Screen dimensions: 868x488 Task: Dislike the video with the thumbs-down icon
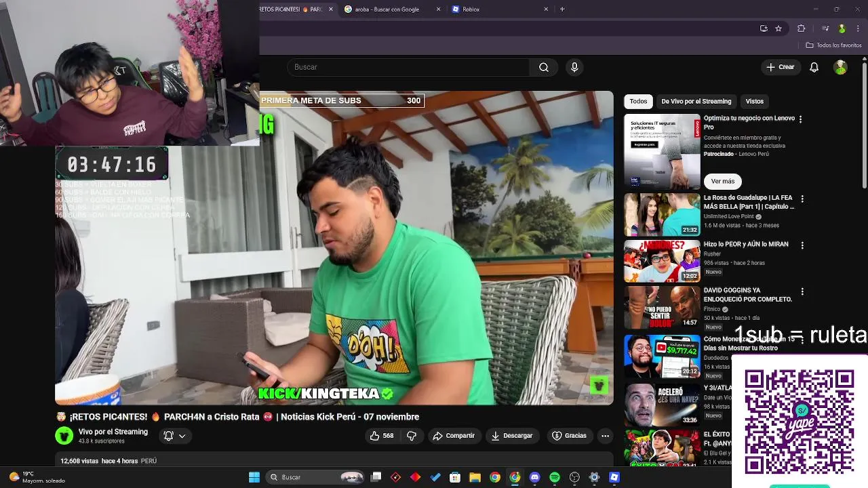click(x=412, y=436)
